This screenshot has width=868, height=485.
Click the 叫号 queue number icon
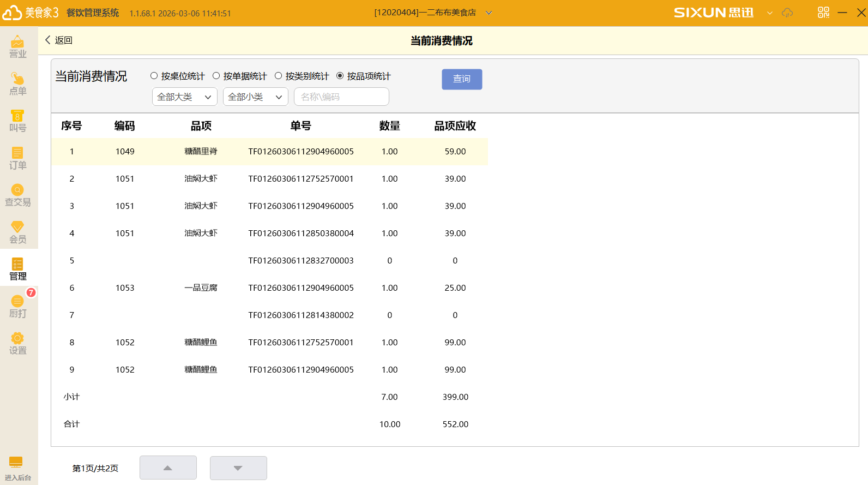point(17,120)
